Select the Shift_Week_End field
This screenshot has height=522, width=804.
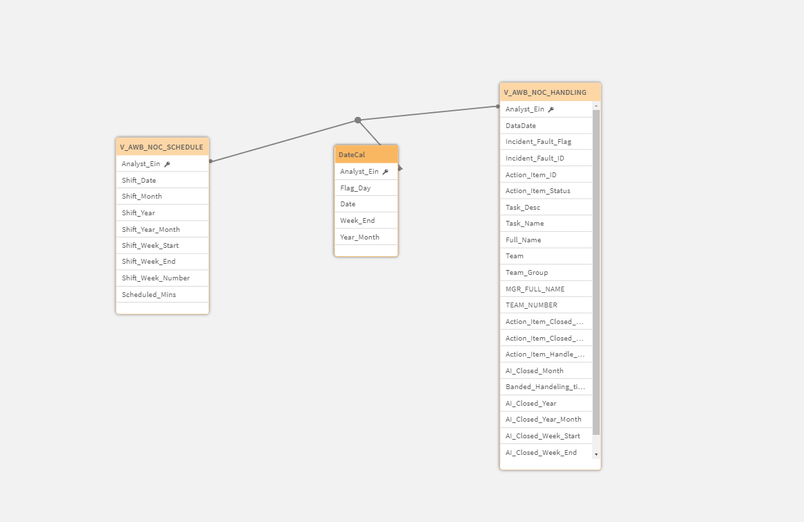coord(163,262)
